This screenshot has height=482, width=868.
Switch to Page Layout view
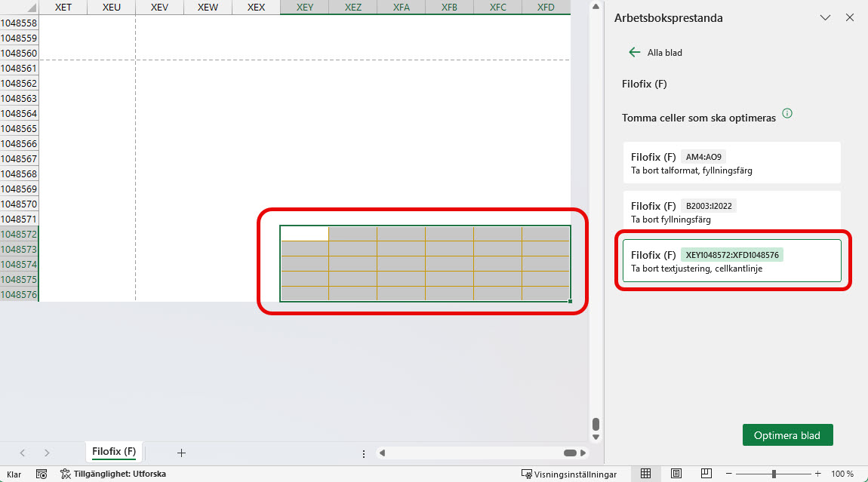point(676,474)
